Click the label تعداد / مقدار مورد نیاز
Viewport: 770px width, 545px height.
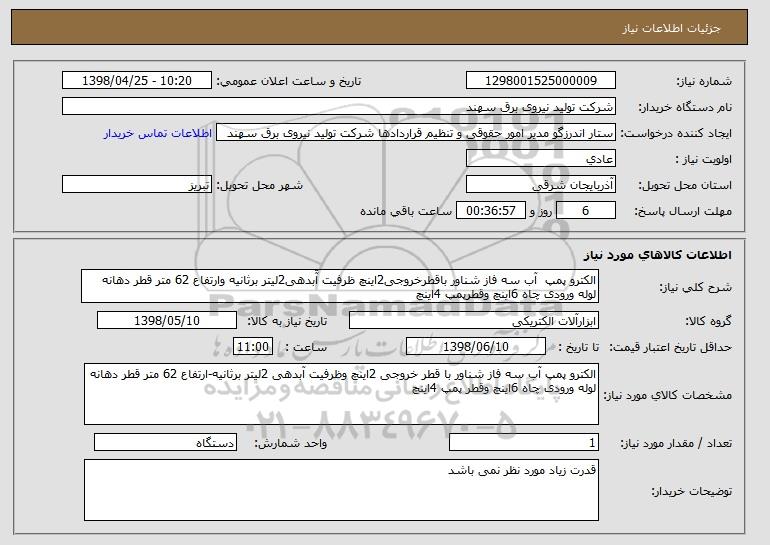click(676, 444)
